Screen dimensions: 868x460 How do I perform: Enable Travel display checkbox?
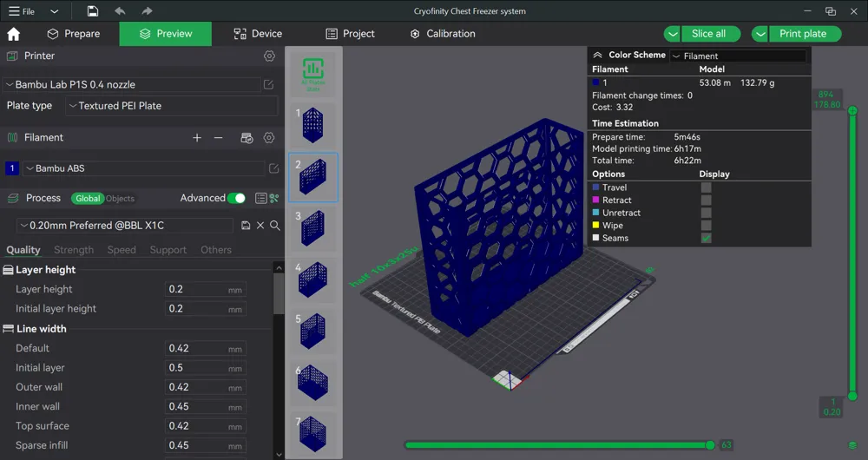(x=706, y=187)
